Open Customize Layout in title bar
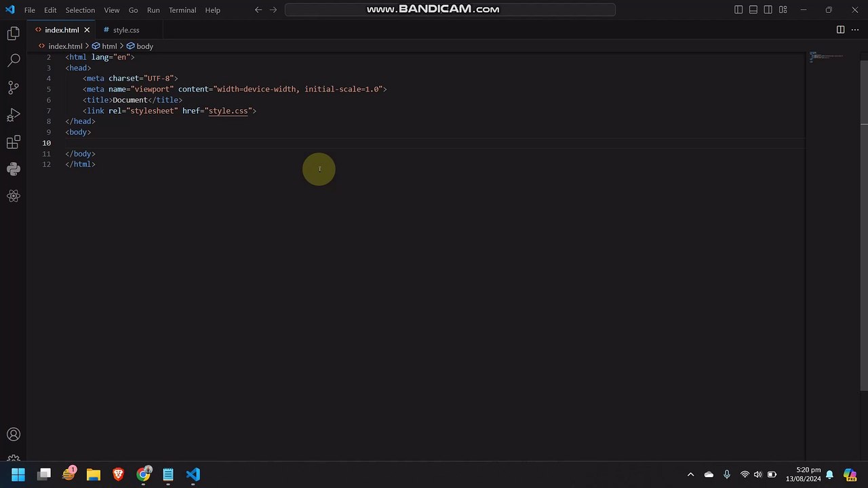Image resolution: width=868 pixels, height=488 pixels. pos(783,10)
